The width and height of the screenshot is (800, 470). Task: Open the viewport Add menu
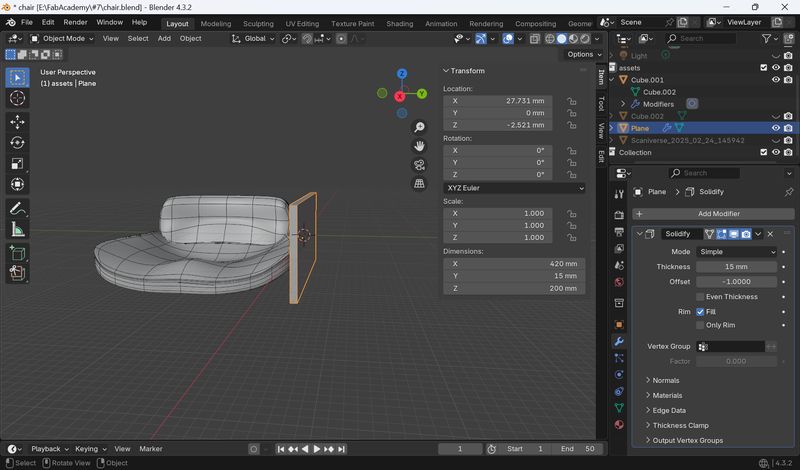click(x=164, y=39)
